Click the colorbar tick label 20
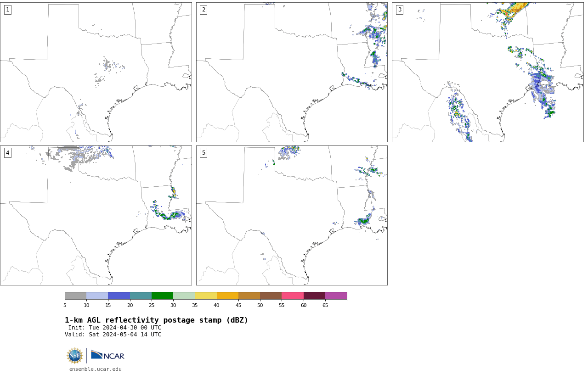 coord(130,305)
